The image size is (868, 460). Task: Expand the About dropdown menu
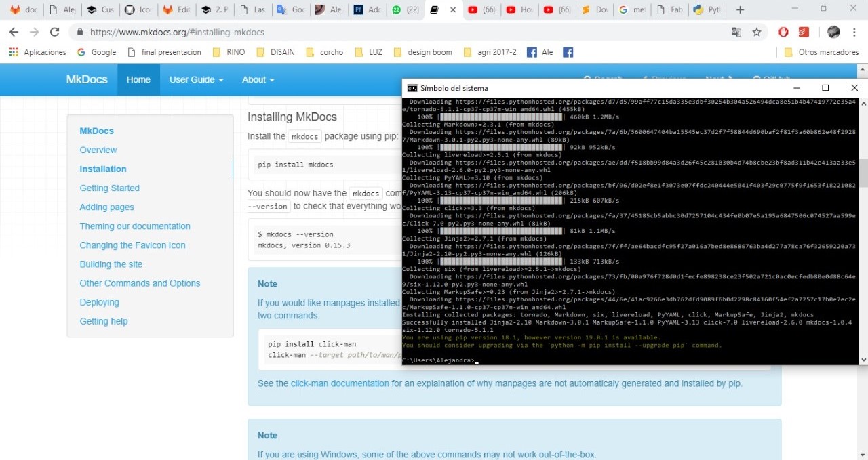258,79
